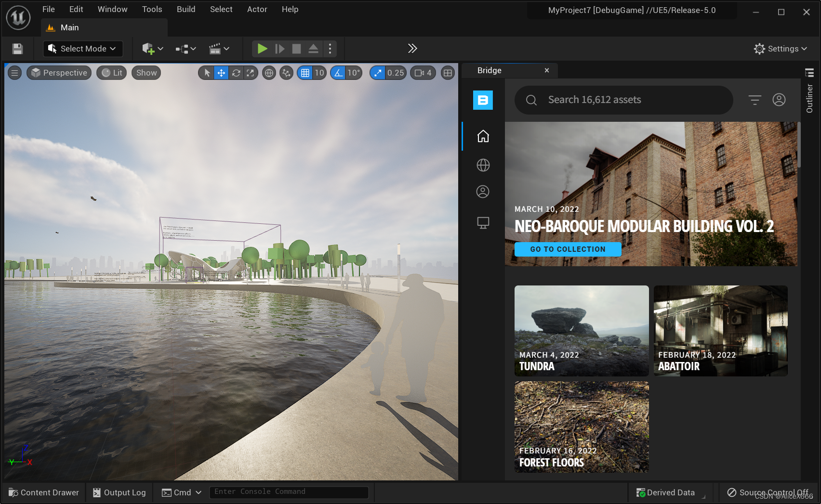Viewport: 821px width, 504px height.
Task: Open the Tundra collection thumbnail
Action: pyautogui.click(x=582, y=331)
